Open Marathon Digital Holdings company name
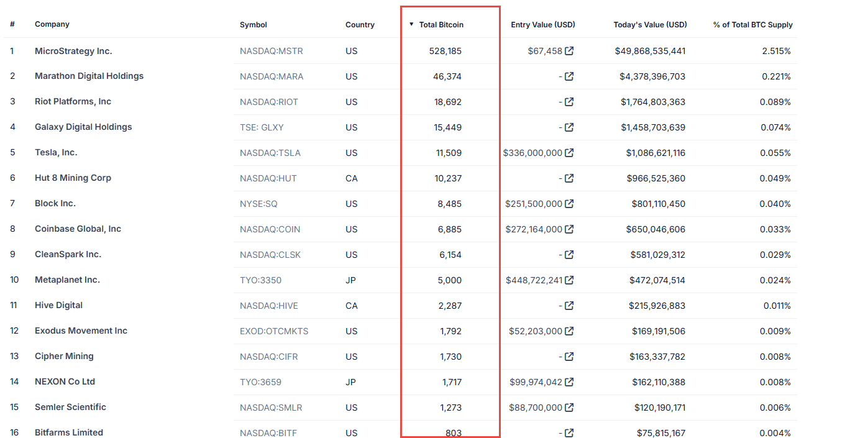This screenshot has height=438, width=868. coord(89,76)
